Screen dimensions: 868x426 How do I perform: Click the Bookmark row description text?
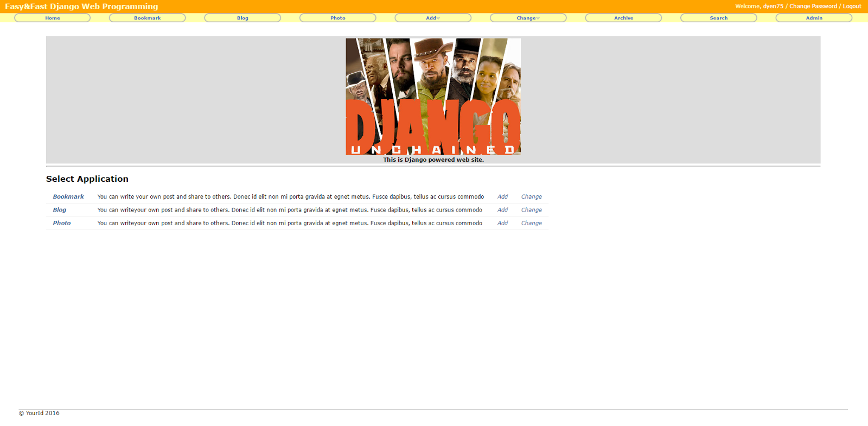(291, 196)
